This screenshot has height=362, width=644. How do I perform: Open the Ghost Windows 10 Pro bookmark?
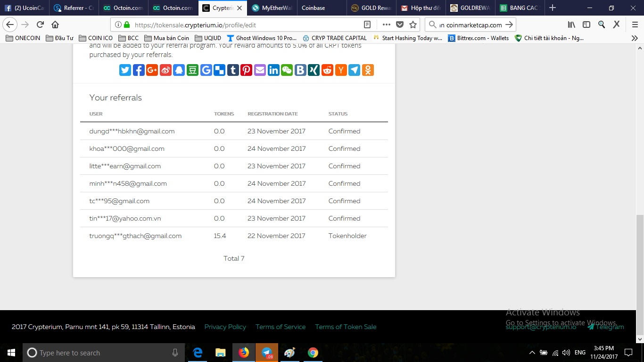point(262,38)
